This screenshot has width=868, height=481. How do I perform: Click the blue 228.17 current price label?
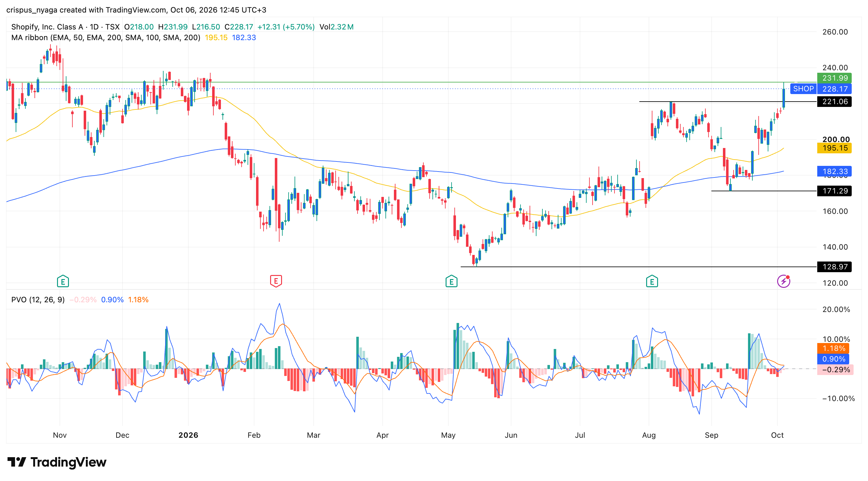[x=834, y=89]
